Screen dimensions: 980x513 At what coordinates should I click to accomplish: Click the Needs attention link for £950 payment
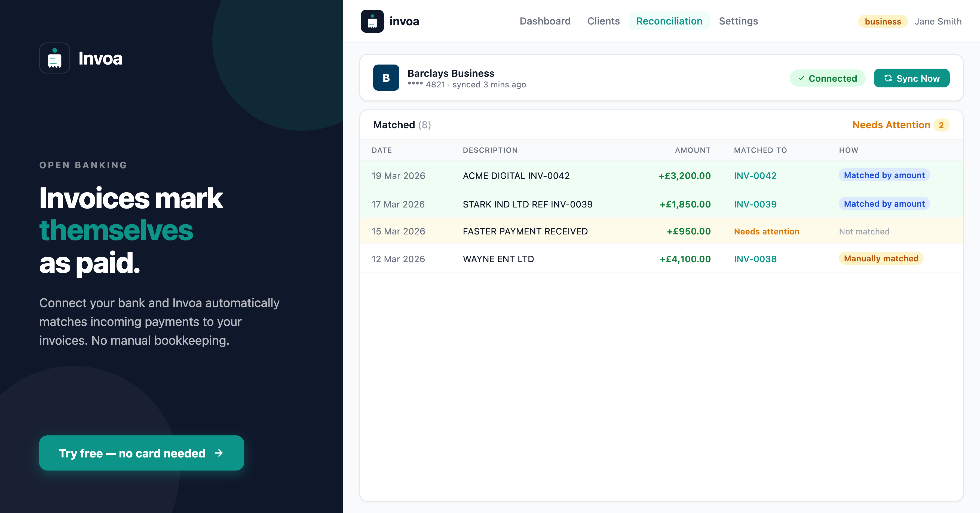coord(766,231)
